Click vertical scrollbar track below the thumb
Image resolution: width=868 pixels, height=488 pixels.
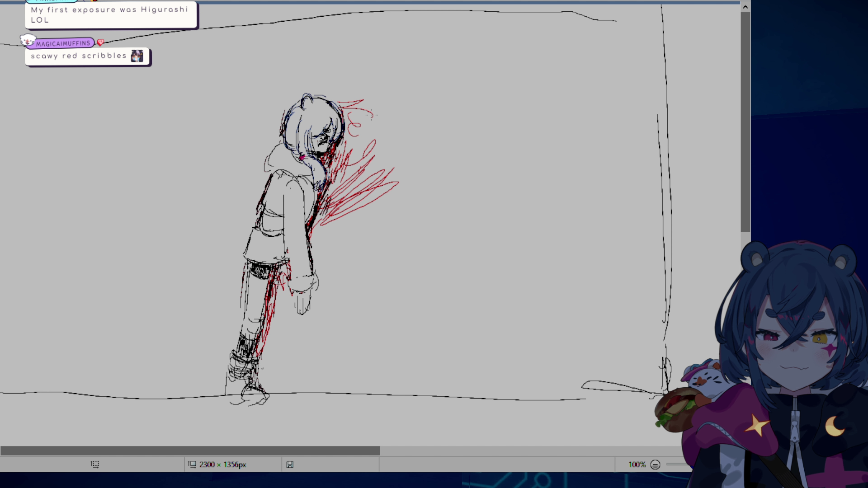pyautogui.click(x=745, y=237)
